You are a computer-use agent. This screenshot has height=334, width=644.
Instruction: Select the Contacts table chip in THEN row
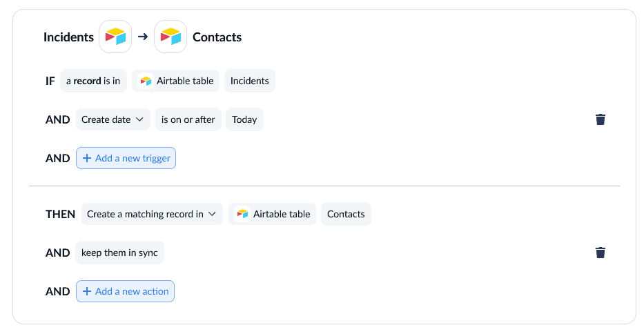coord(346,214)
